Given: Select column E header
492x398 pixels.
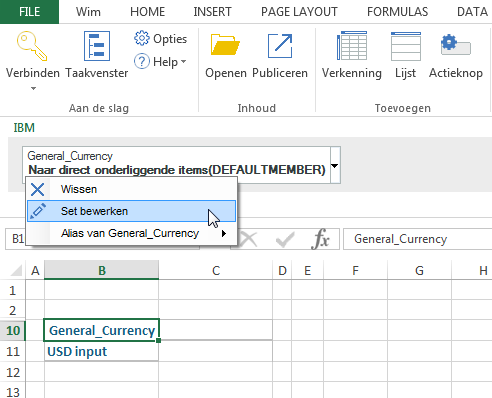Looking at the screenshot, I should (x=307, y=270).
